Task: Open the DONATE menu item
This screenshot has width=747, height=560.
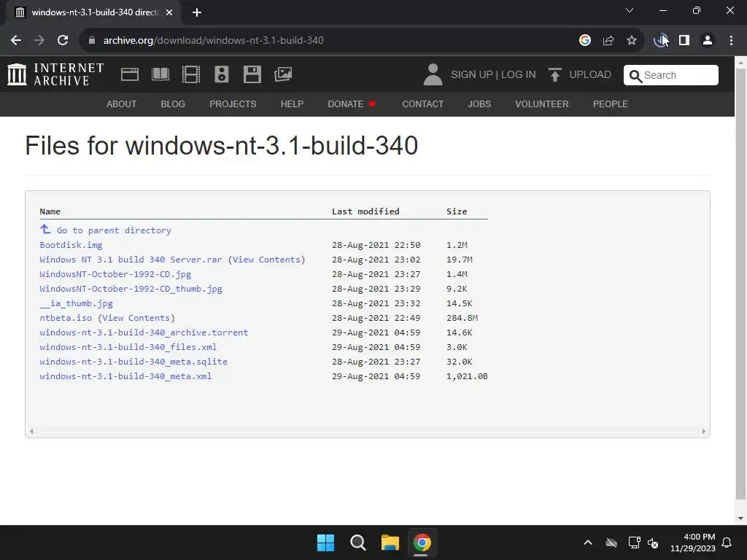Action: click(352, 104)
